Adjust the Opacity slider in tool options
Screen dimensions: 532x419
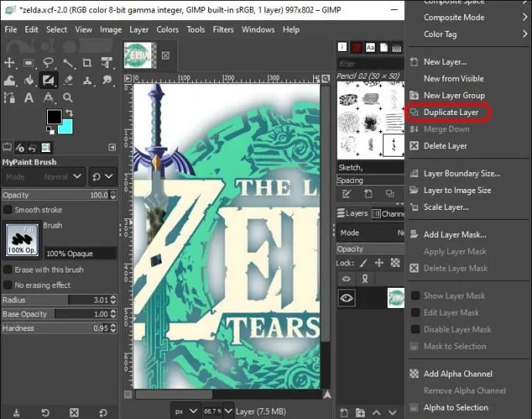click(x=59, y=195)
